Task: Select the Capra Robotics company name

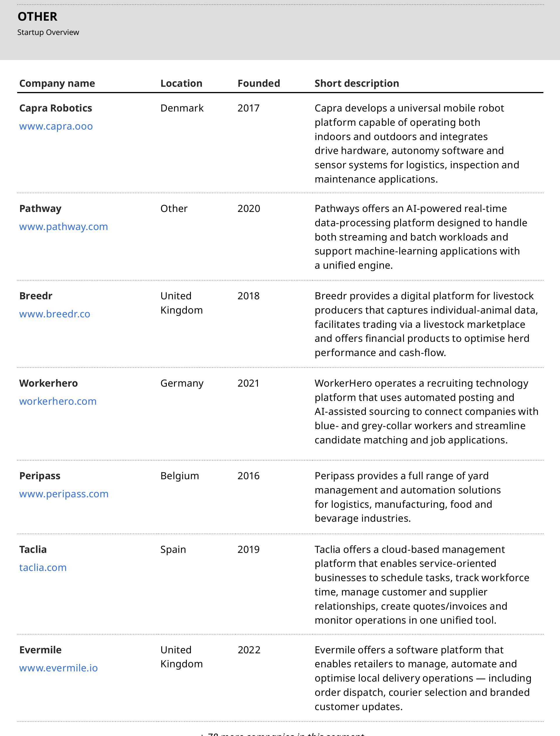Action: 56,108
